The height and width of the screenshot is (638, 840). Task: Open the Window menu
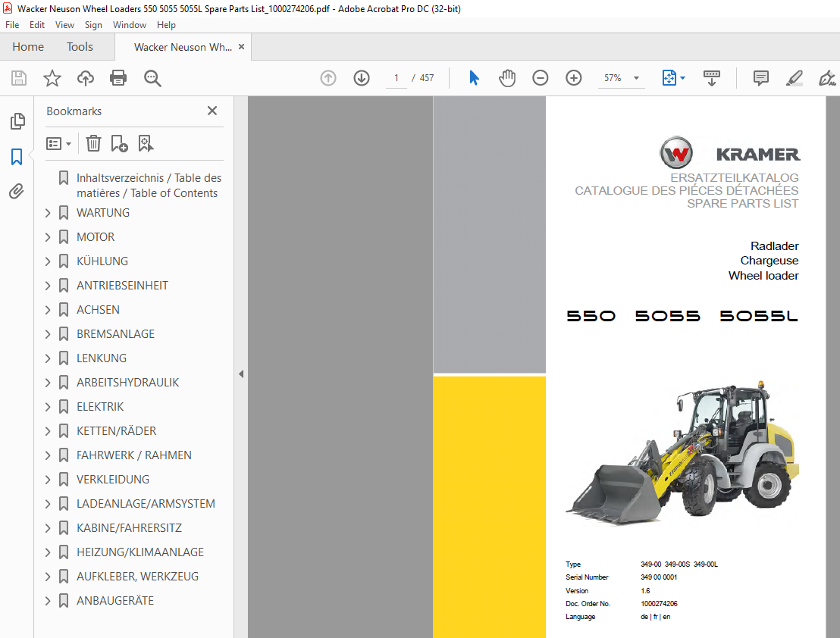coord(130,25)
